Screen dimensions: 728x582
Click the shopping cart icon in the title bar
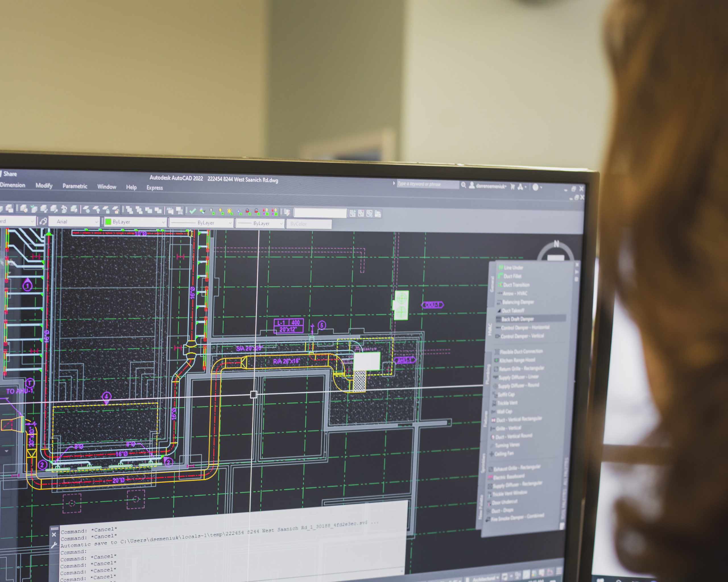(x=512, y=187)
